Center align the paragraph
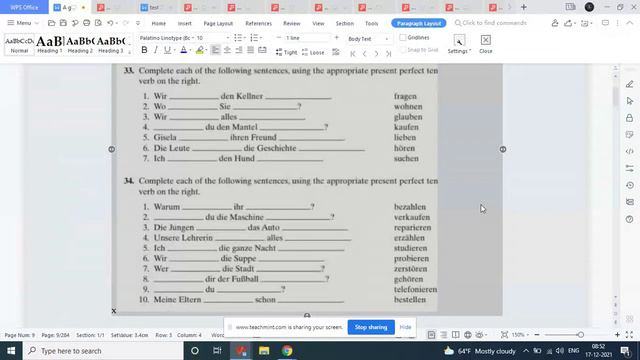The image size is (640, 360). (x=227, y=50)
